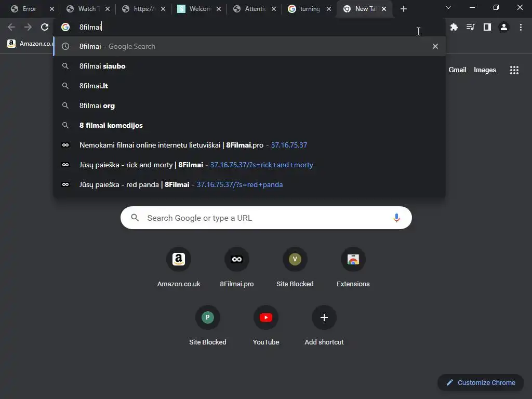Select the '8filmai - Google Search' suggestion
The image size is (532, 399).
(249, 46)
